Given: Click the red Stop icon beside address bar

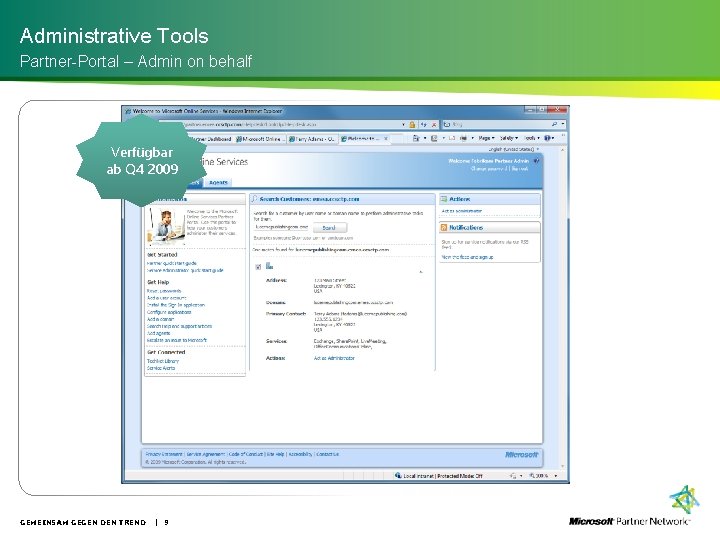Looking at the screenshot, I should click(434, 124).
